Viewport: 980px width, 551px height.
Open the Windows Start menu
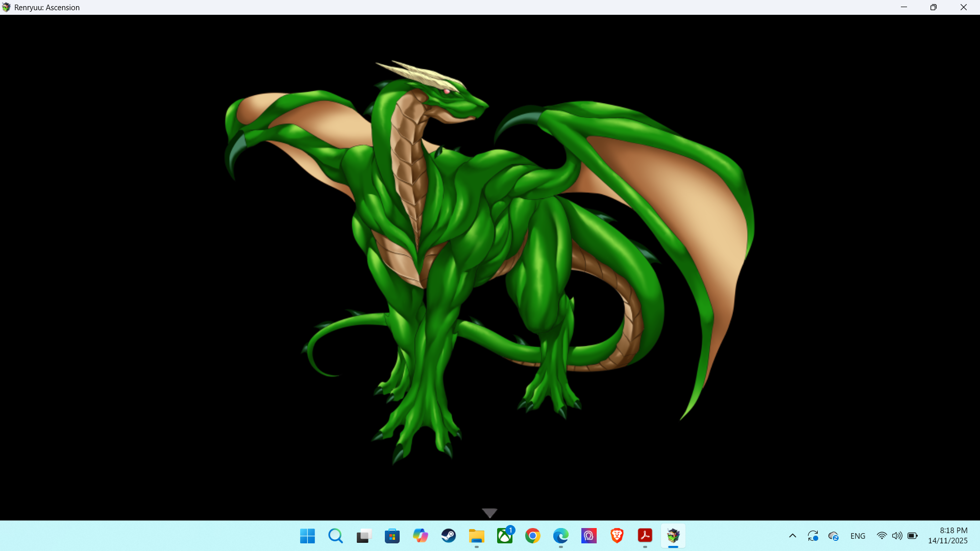[x=307, y=536]
